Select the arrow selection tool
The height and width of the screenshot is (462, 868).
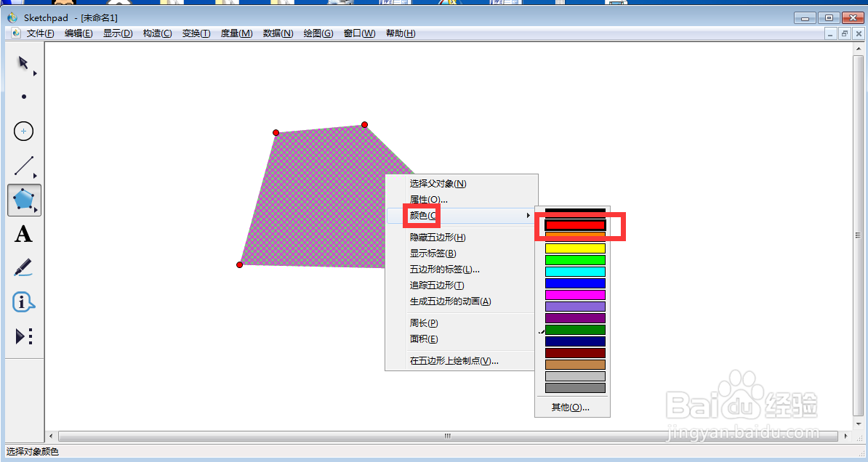[x=23, y=64]
